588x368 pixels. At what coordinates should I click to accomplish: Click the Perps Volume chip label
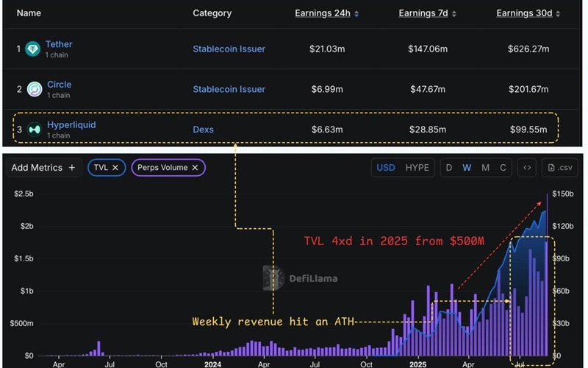pyautogui.click(x=162, y=168)
